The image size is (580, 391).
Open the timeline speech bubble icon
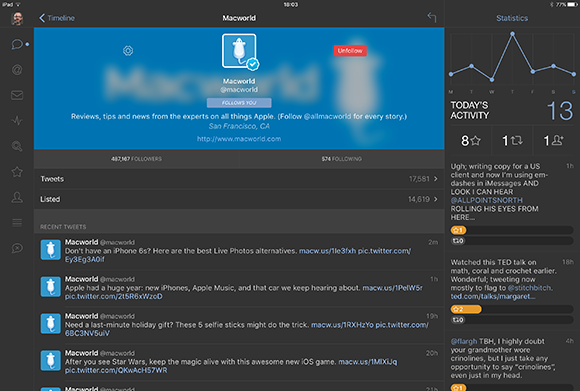pyautogui.click(x=17, y=44)
